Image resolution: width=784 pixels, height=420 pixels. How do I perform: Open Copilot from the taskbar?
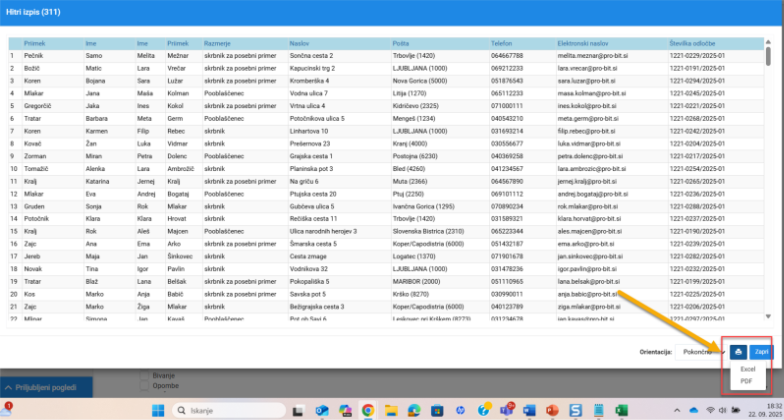[x=345, y=410]
